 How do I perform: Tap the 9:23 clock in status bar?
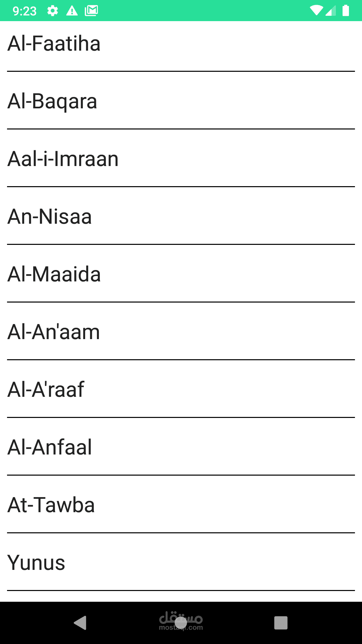point(24,11)
